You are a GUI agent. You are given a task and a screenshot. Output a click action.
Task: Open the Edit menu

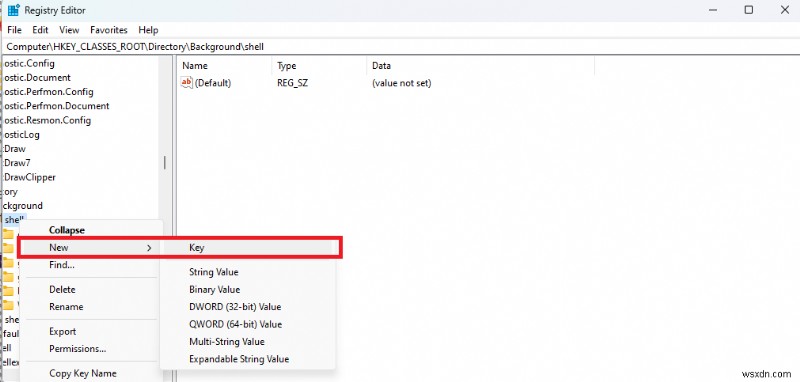coord(40,30)
